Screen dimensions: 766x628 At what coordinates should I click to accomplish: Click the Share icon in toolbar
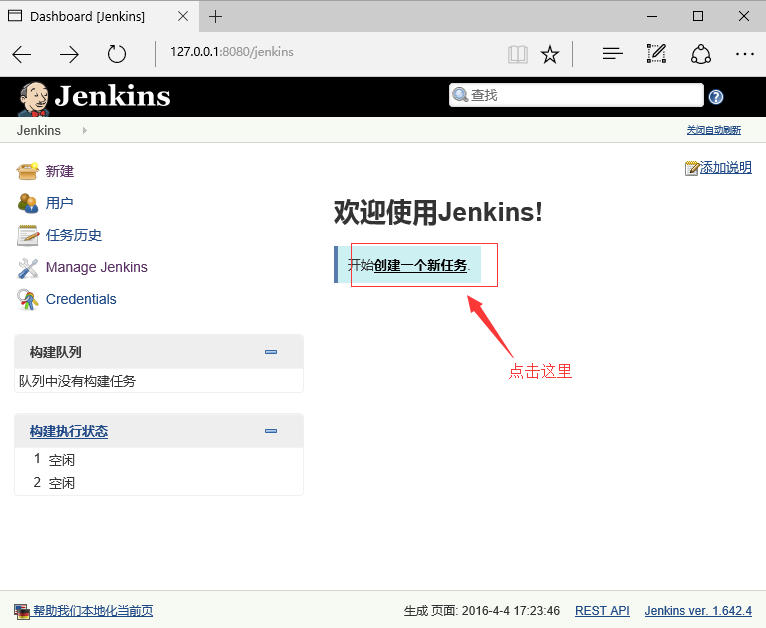pos(701,54)
